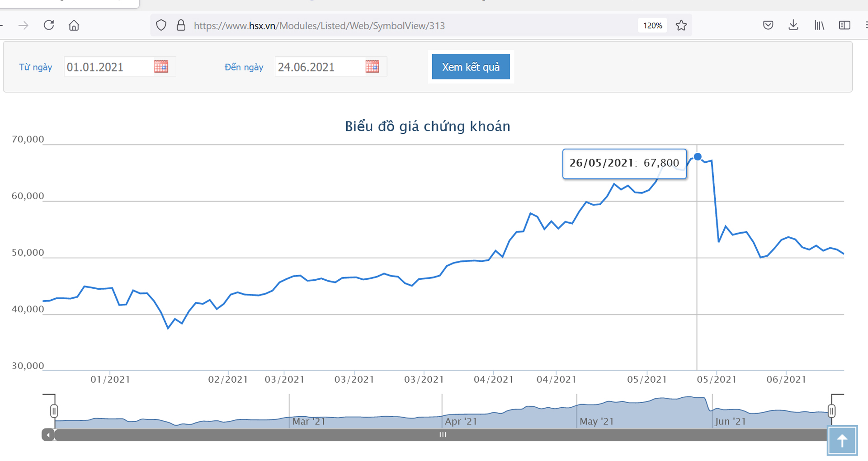Screen dimensions: 868x461
Task: Click the highlighted 26/05/2021 data point
Action: [x=698, y=157]
